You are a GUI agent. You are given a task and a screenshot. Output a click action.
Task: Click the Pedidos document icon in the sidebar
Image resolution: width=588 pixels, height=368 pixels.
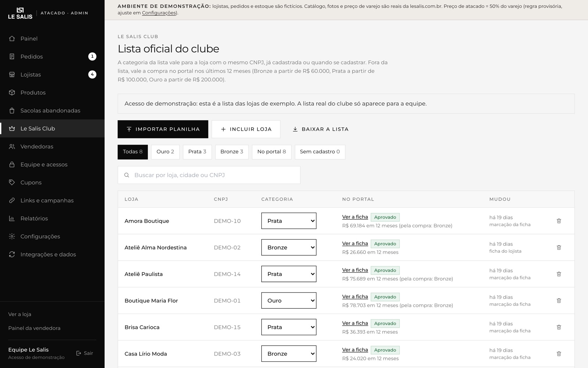coord(12,57)
